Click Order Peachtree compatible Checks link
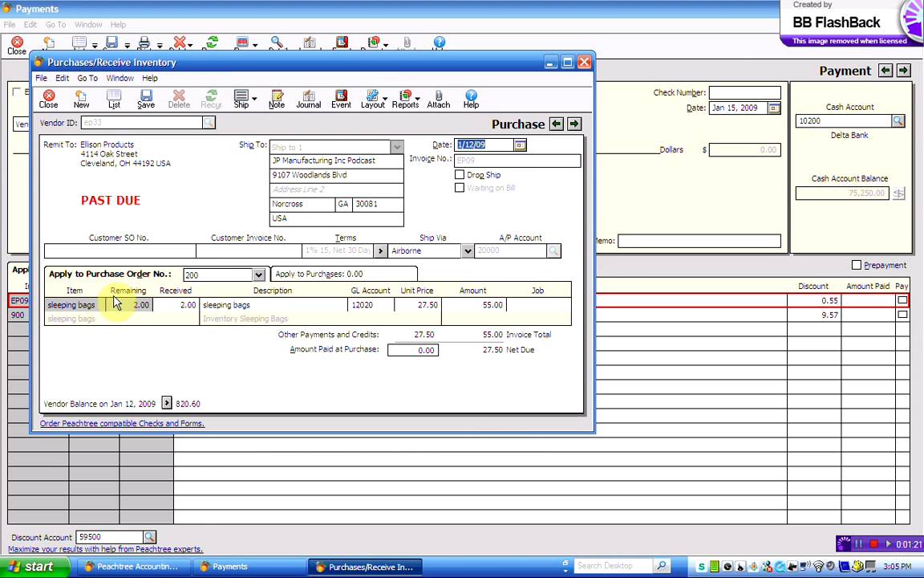Viewport: 924px width, 578px height. [x=122, y=424]
